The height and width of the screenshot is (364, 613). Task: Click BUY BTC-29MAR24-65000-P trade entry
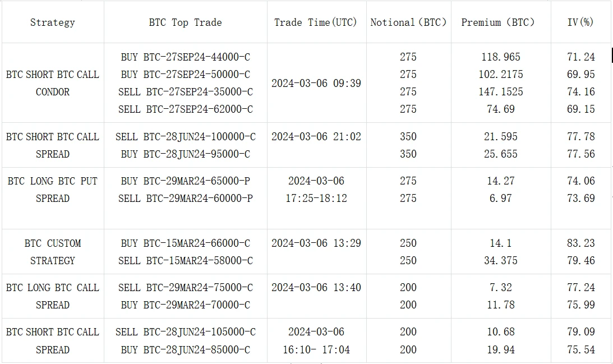tap(185, 181)
